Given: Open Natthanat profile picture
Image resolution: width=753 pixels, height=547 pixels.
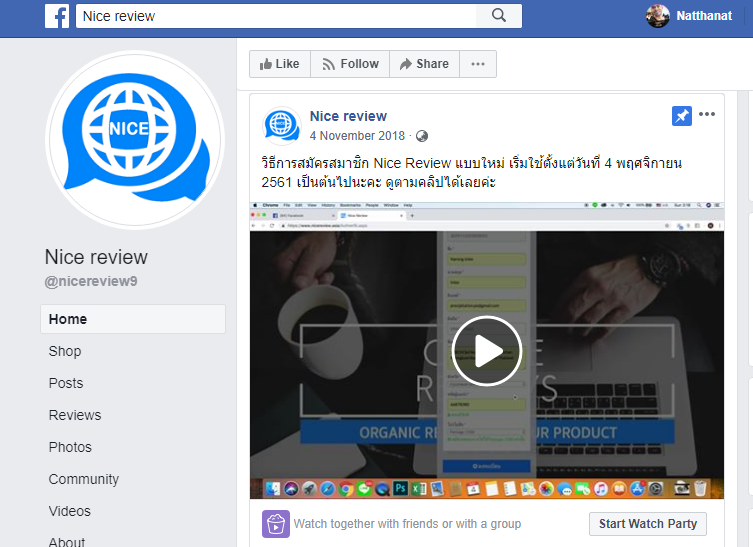Looking at the screenshot, I should tap(657, 16).
